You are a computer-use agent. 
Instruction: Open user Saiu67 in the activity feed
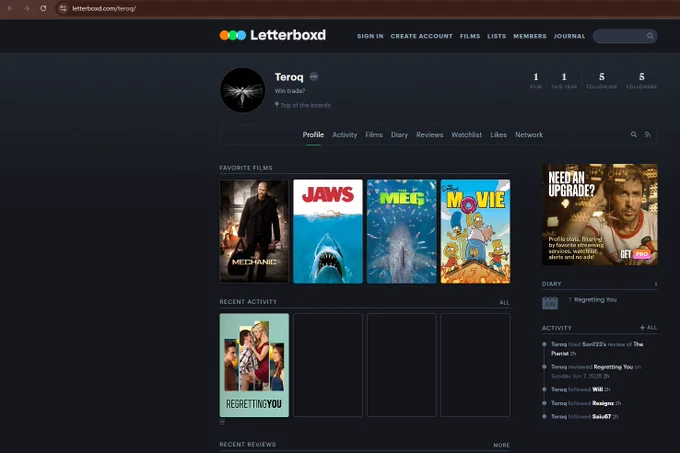click(602, 417)
